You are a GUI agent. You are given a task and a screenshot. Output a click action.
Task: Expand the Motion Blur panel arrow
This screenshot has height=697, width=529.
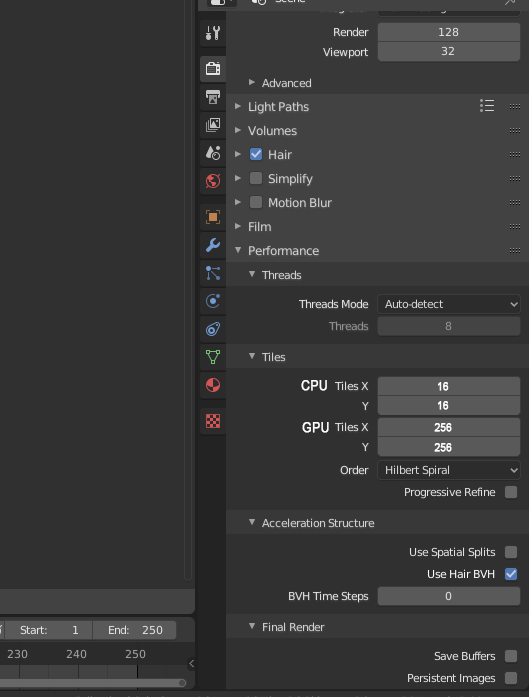(x=238, y=202)
